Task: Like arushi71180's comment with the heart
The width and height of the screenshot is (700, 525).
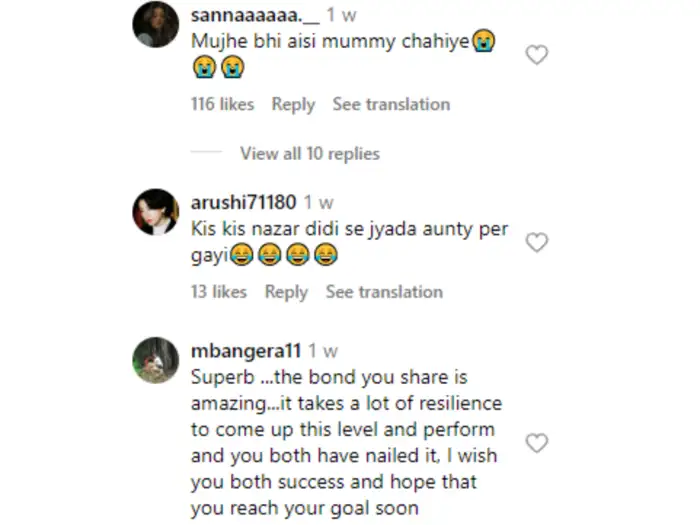Action: click(537, 242)
